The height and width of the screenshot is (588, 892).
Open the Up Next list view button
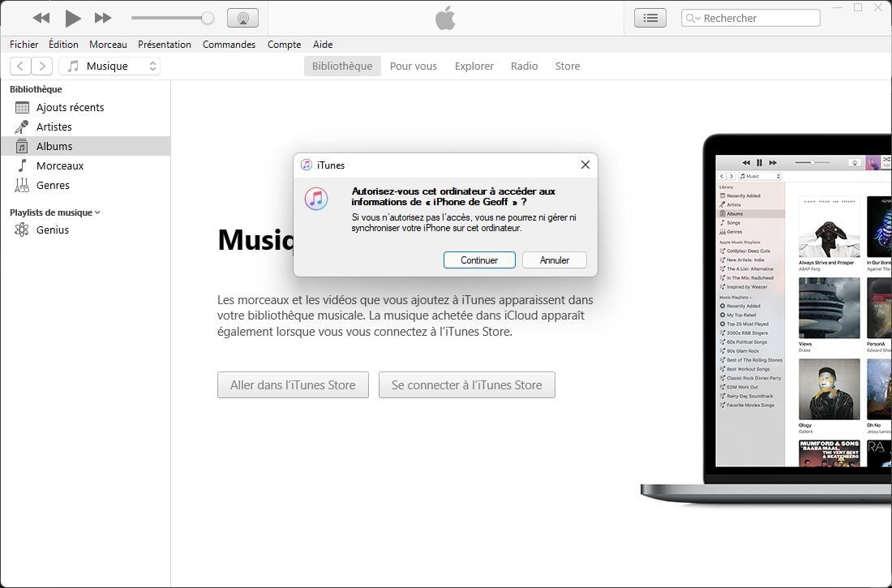pos(650,18)
